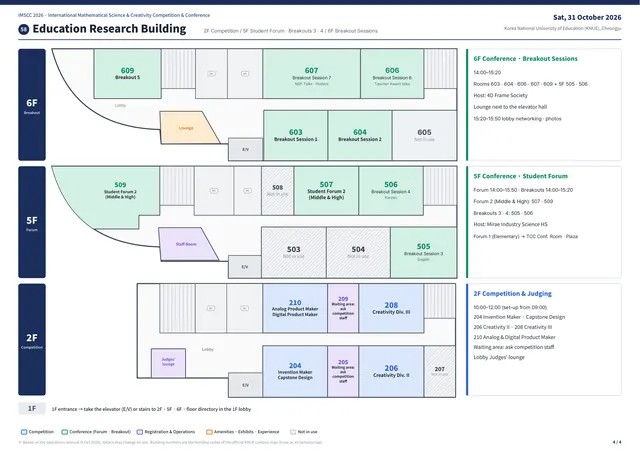The height and width of the screenshot is (453, 640).
Task: Select the Amenities · Exhibits · Experience swatch
Action: pyautogui.click(x=209, y=432)
